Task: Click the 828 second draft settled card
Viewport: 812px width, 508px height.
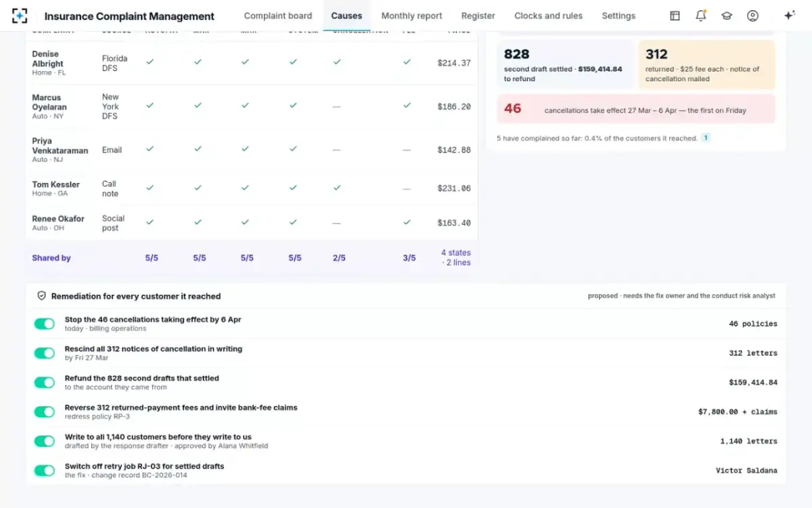Action: 565,64
